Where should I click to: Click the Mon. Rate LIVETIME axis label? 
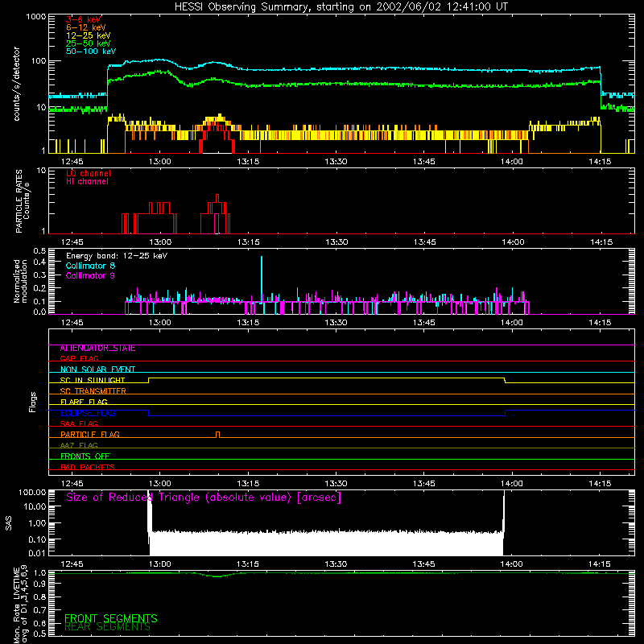point(20,604)
